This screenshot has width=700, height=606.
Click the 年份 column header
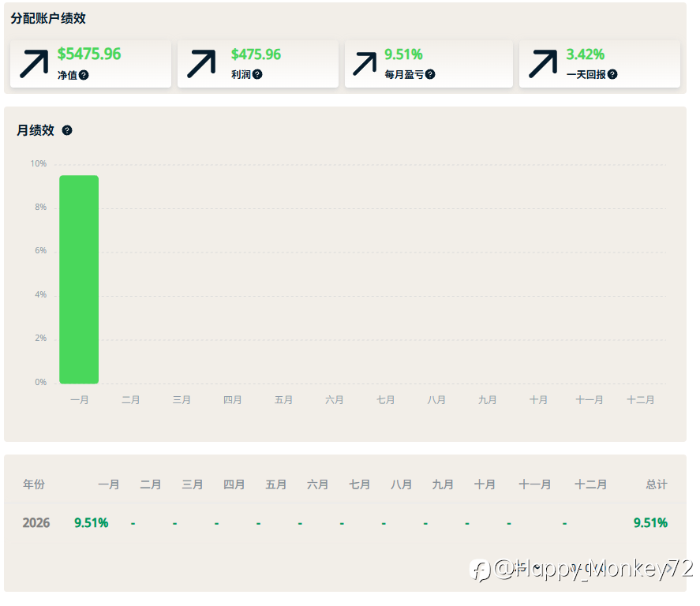[x=34, y=484]
